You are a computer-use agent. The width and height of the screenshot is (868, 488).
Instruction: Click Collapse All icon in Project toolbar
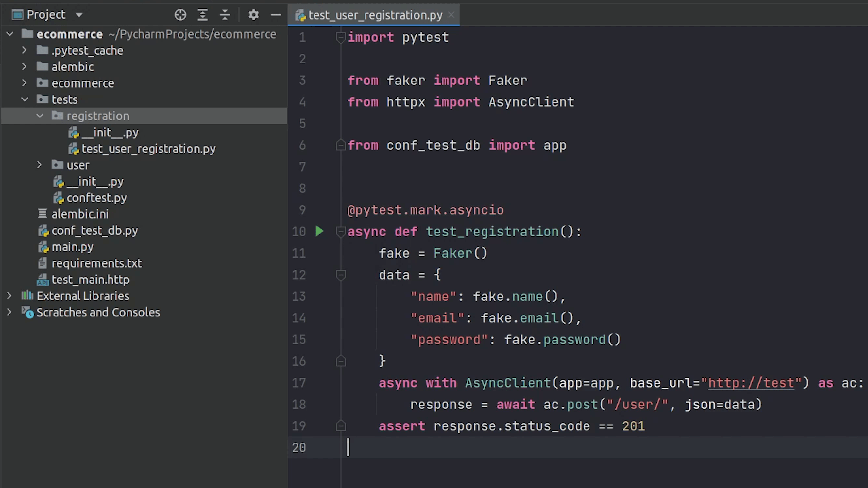point(225,15)
